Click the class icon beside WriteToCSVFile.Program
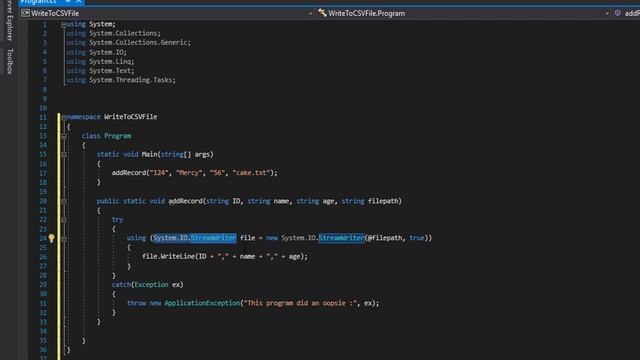Viewport: 640px width, 360px height. tap(322, 13)
